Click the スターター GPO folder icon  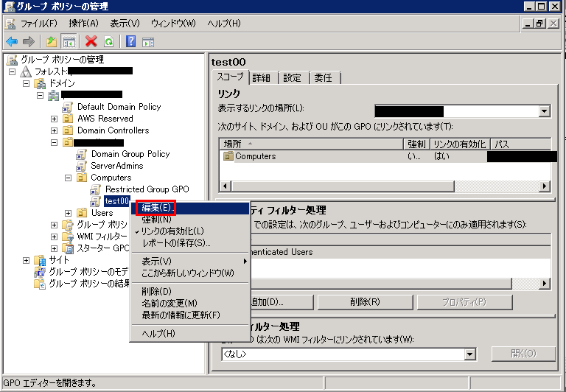68,249
